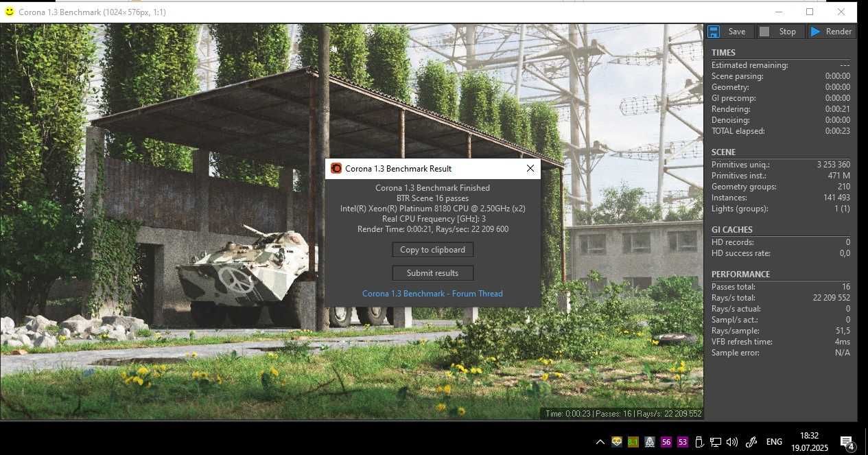Open Corona 1.3 Benchmark forum thread link
Viewport: 868px width, 455px height.
tap(432, 294)
